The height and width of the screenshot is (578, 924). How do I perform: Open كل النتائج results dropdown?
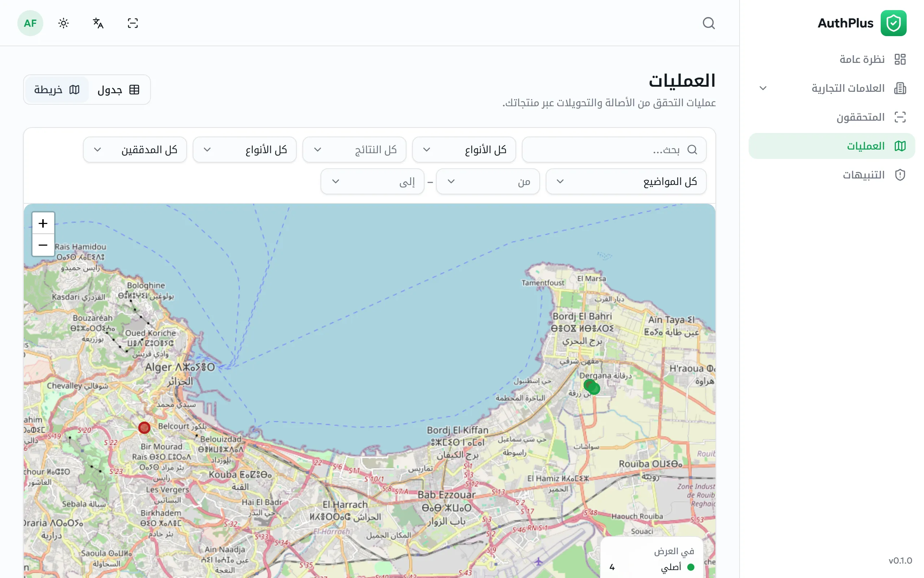pyautogui.click(x=354, y=150)
